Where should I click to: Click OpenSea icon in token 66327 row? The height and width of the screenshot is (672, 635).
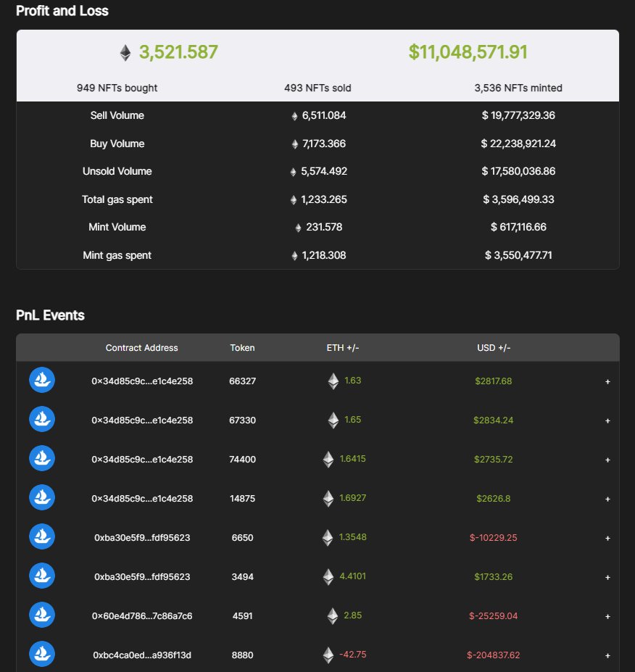[42, 380]
